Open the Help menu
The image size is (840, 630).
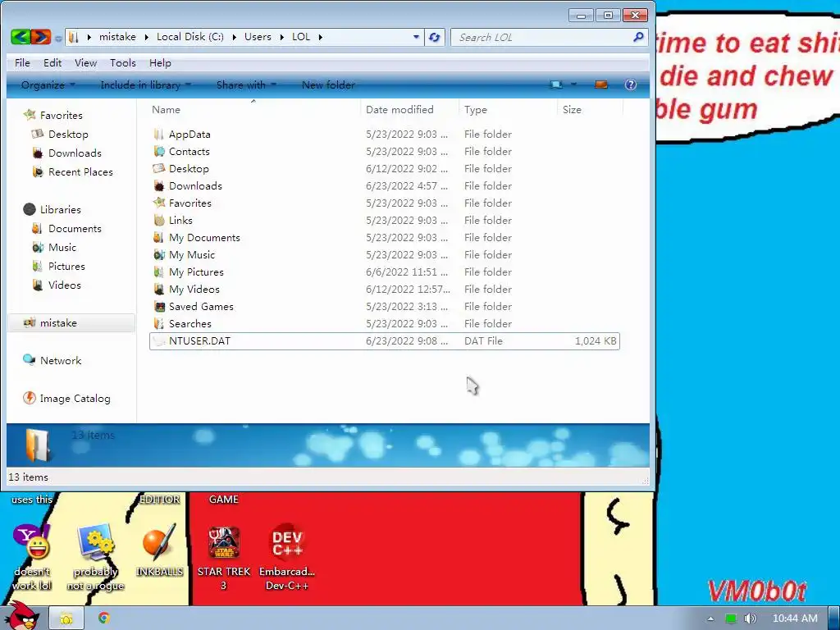[160, 62]
